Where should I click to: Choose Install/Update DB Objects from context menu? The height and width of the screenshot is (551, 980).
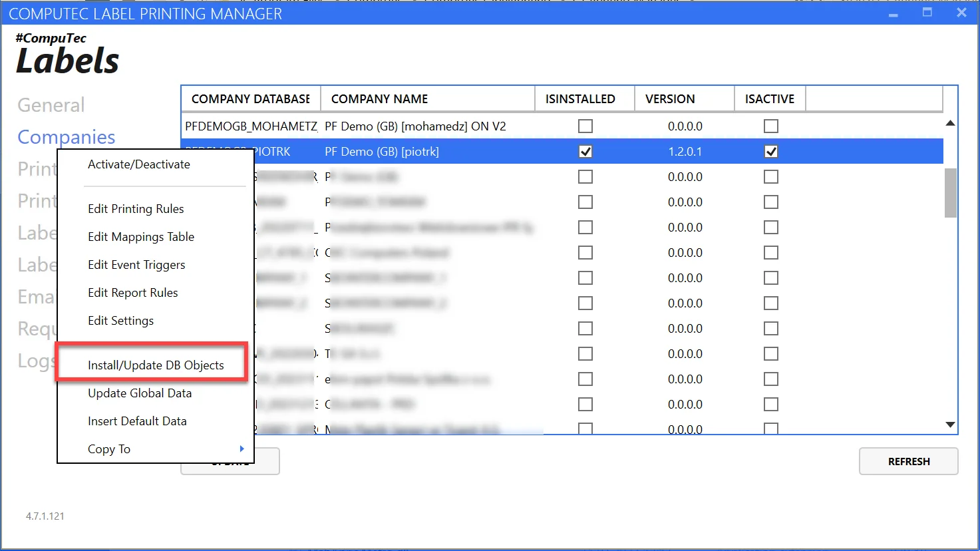click(156, 365)
